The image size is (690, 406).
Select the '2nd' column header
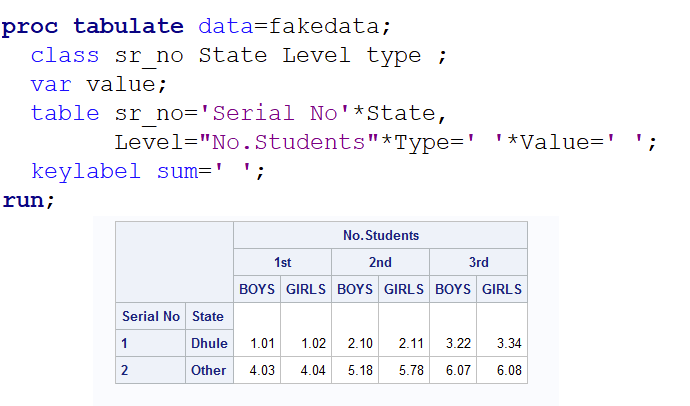pos(380,263)
